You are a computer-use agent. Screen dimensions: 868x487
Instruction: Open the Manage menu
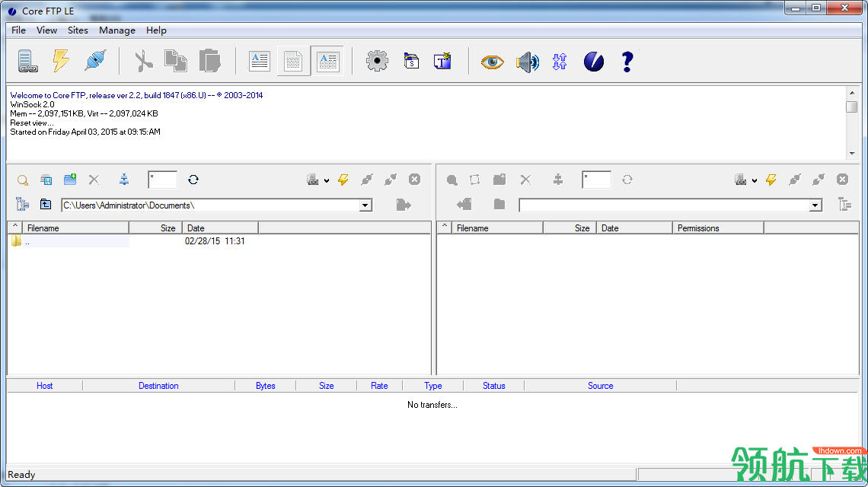pos(117,30)
